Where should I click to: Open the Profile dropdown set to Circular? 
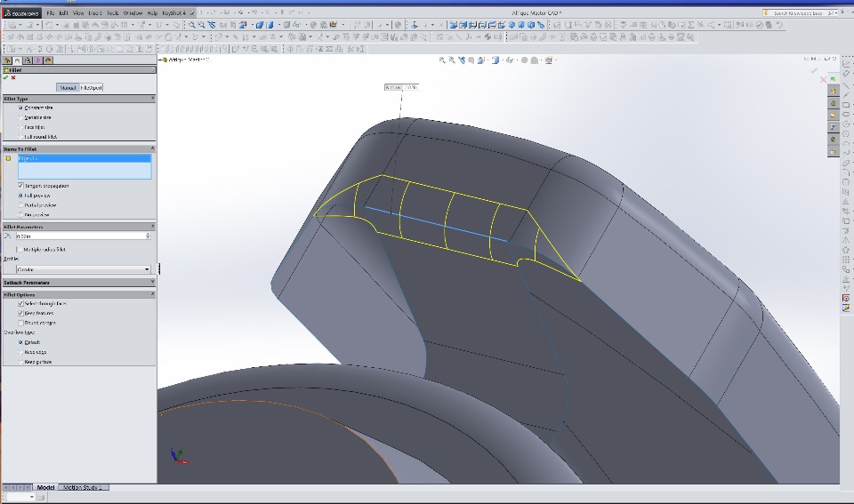coord(83,269)
